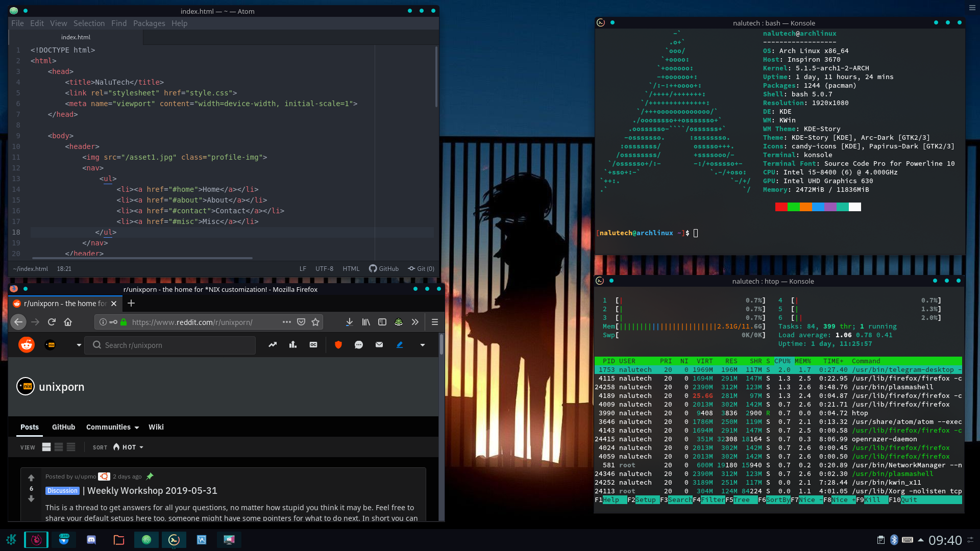Click the Discussion flair tag

63,491
